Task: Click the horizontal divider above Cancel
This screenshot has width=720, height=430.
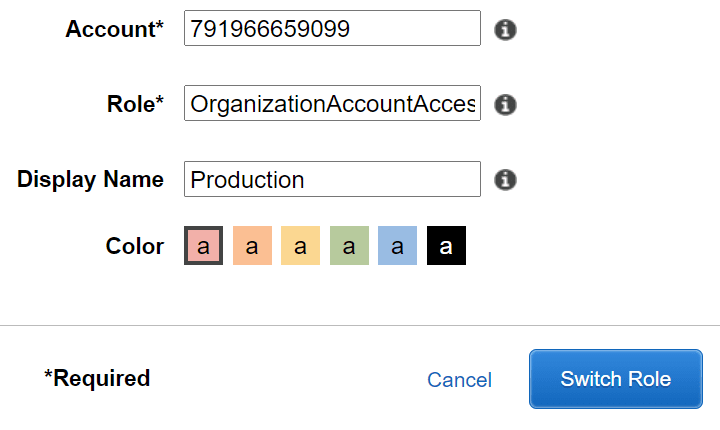Action: (x=360, y=325)
